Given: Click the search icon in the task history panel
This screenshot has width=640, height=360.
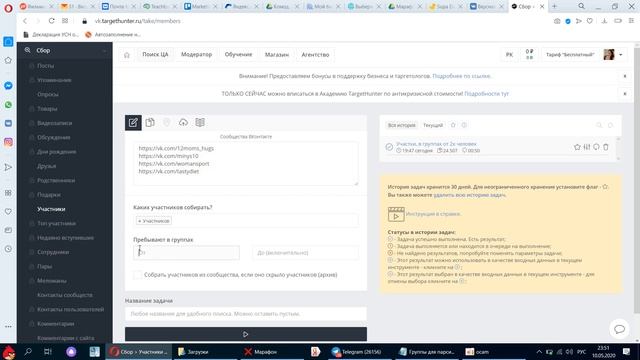Looking at the screenshot, I should tap(599, 125).
